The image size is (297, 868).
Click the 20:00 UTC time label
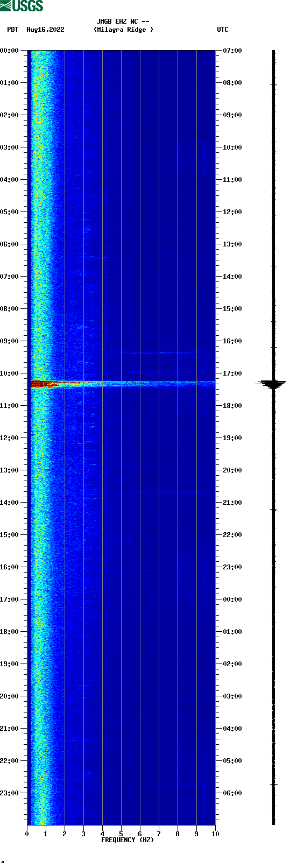232,470
